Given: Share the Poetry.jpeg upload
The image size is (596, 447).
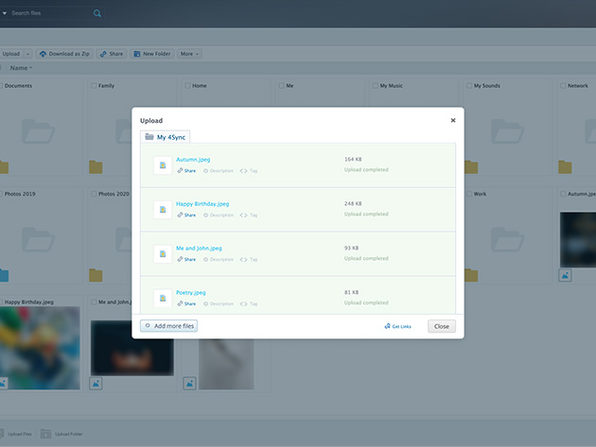Looking at the screenshot, I should (x=186, y=304).
